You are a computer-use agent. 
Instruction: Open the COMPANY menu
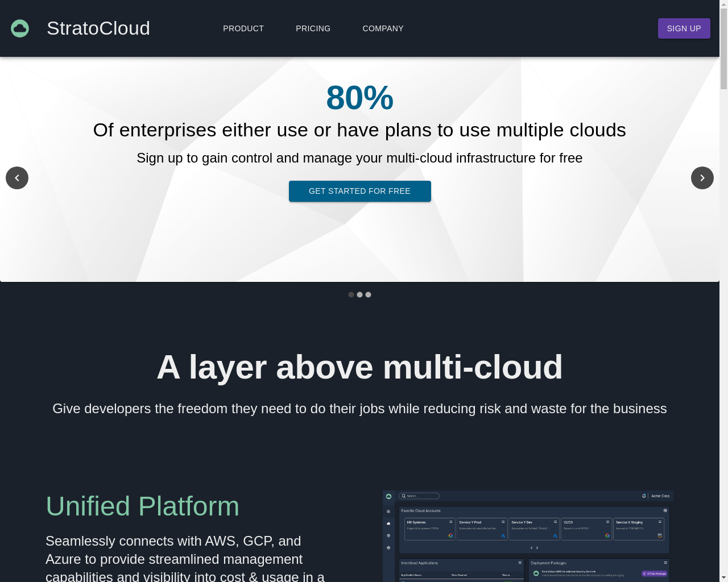click(x=383, y=28)
